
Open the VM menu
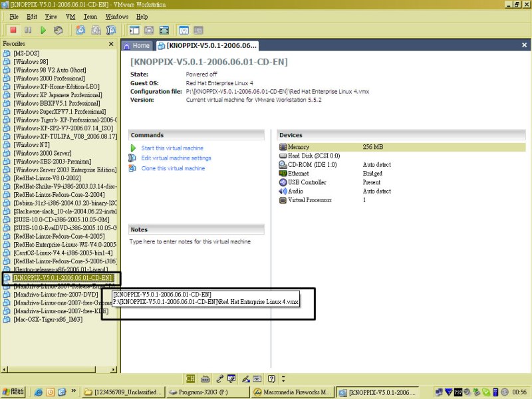70,17
